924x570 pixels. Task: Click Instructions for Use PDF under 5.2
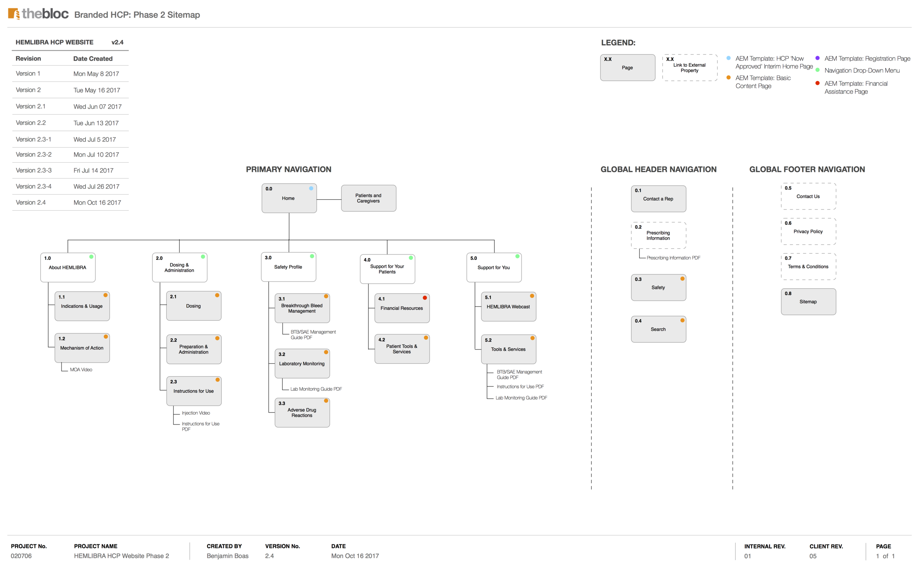[520, 387]
